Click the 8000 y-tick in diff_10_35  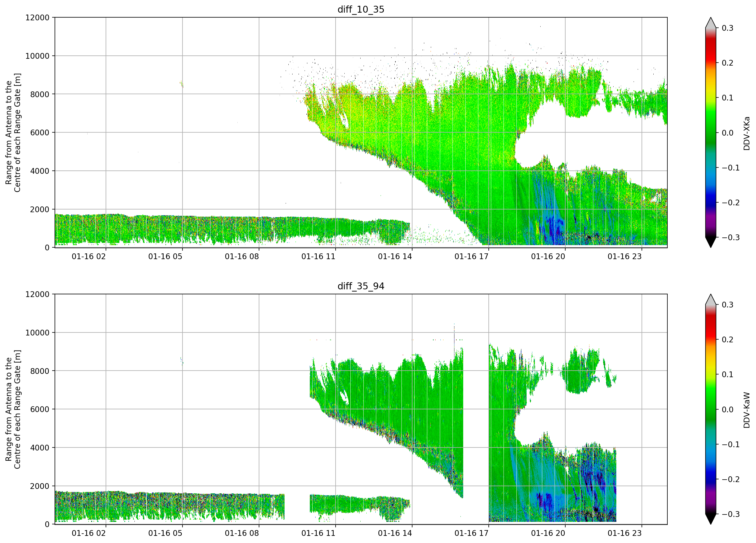[40, 94]
